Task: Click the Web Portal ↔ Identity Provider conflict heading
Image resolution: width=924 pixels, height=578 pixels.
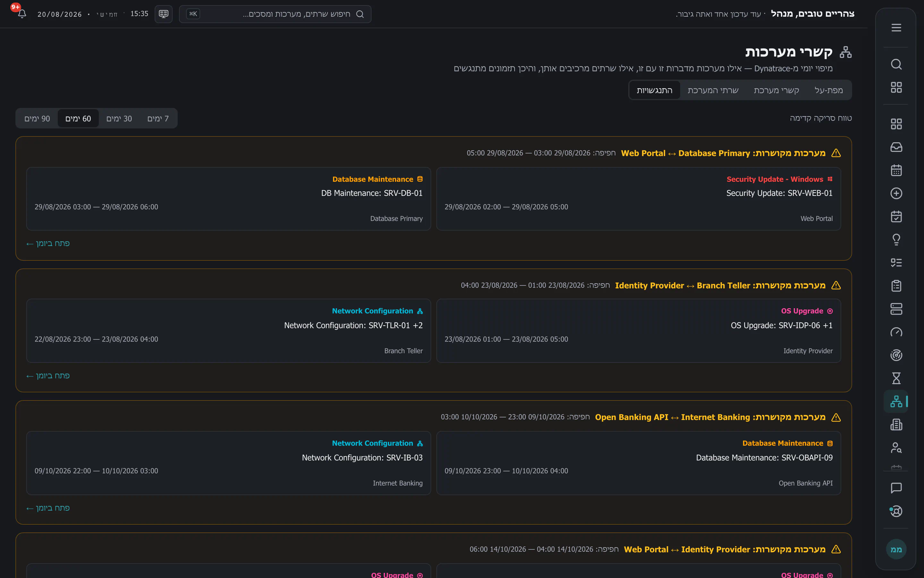Action: coord(725,549)
